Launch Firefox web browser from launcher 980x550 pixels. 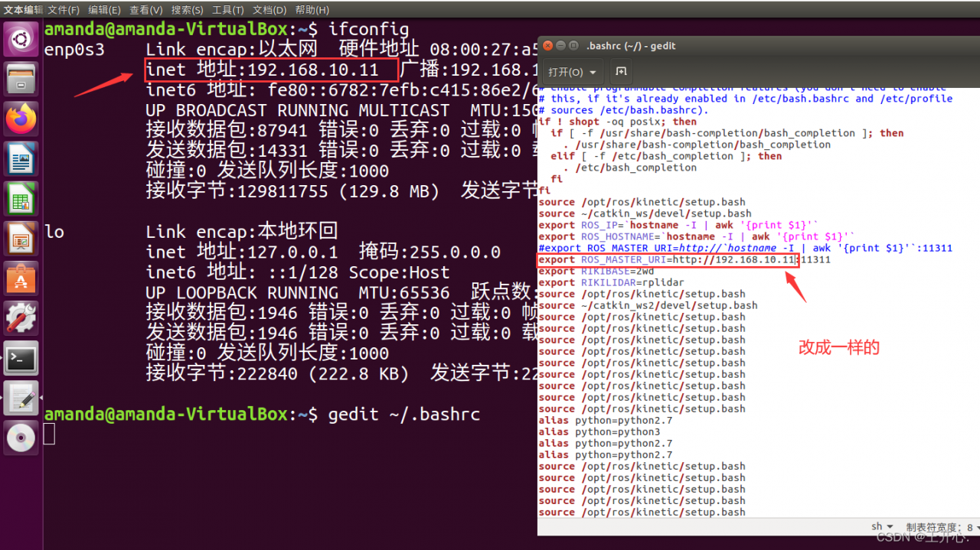click(x=21, y=119)
